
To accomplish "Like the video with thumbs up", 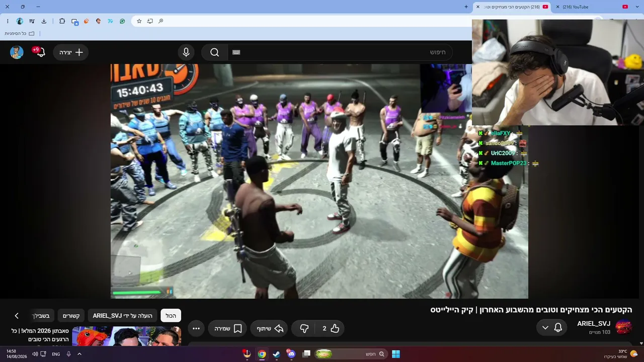I will pos(330,328).
